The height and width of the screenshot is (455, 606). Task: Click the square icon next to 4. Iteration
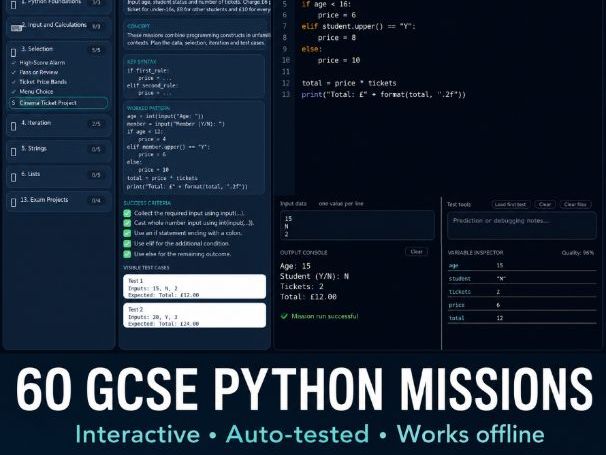[x=14, y=126]
